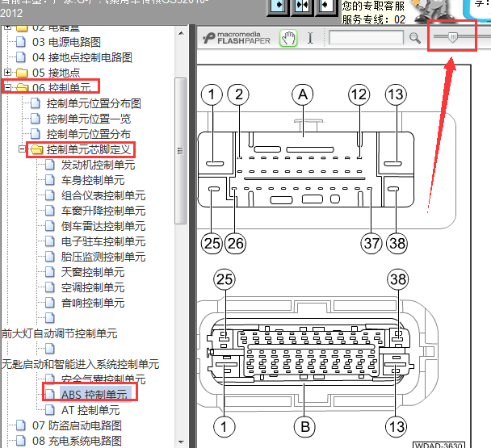Click document icon beside 03 电源电路图

(x=21, y=42)
